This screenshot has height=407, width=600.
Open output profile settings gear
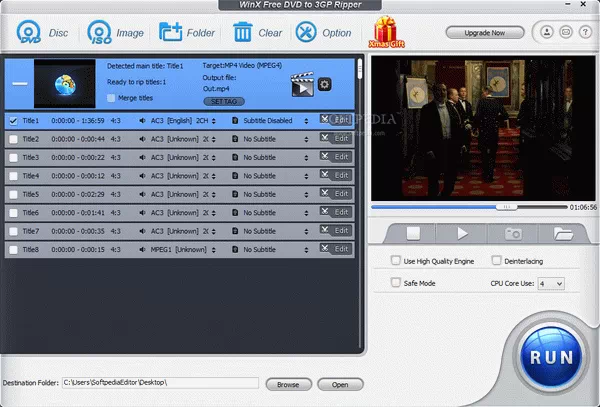(x=324, y=85)
